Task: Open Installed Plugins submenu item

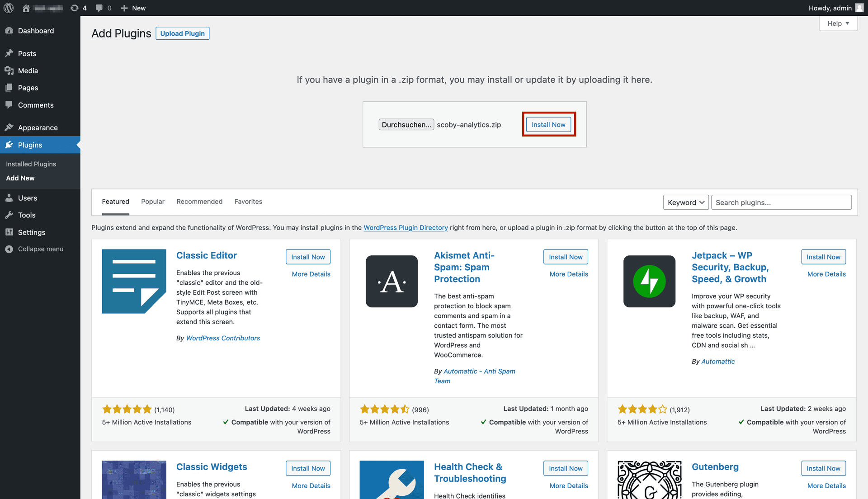Action: (31, 164)
